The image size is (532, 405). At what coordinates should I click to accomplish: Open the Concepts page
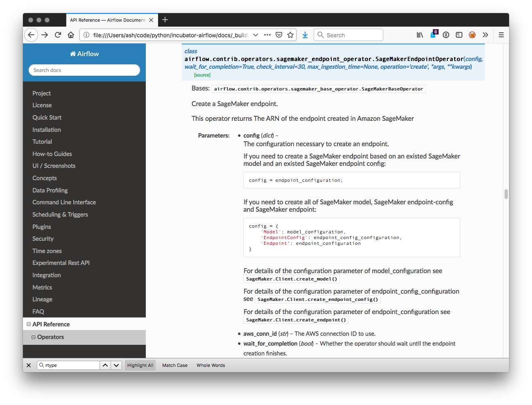[45, 178]
